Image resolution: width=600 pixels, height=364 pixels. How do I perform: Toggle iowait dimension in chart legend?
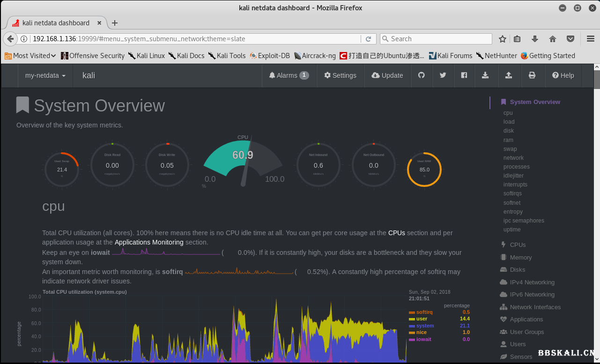[x=423, y=339]
